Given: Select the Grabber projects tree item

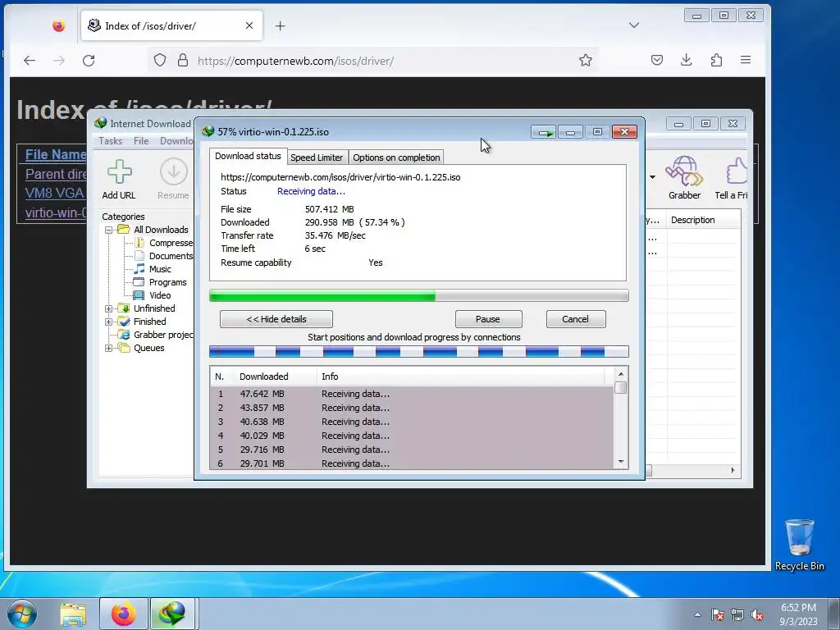Looking at the screenshot, I should pyautogui.click(x=163, y=335).
